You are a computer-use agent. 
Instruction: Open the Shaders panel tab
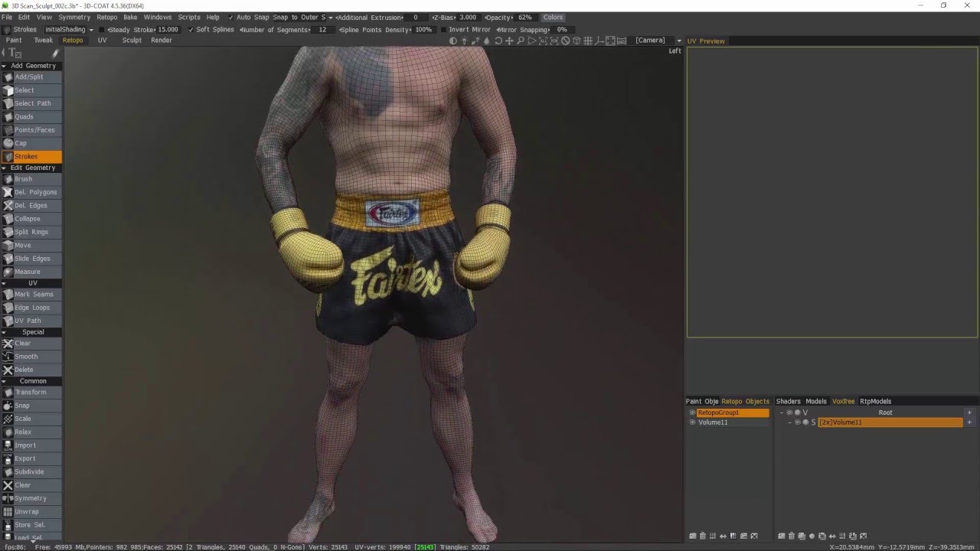tap(788, 401)
